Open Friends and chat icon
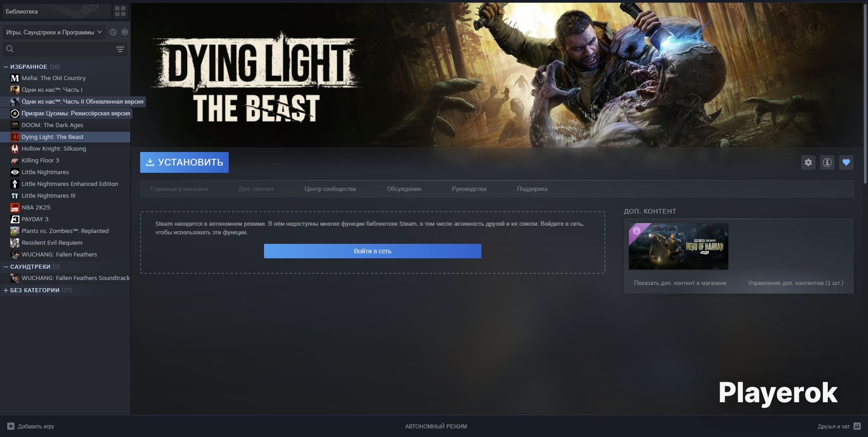This screenshot has height=437, width=868. click(x=857, y=426)
